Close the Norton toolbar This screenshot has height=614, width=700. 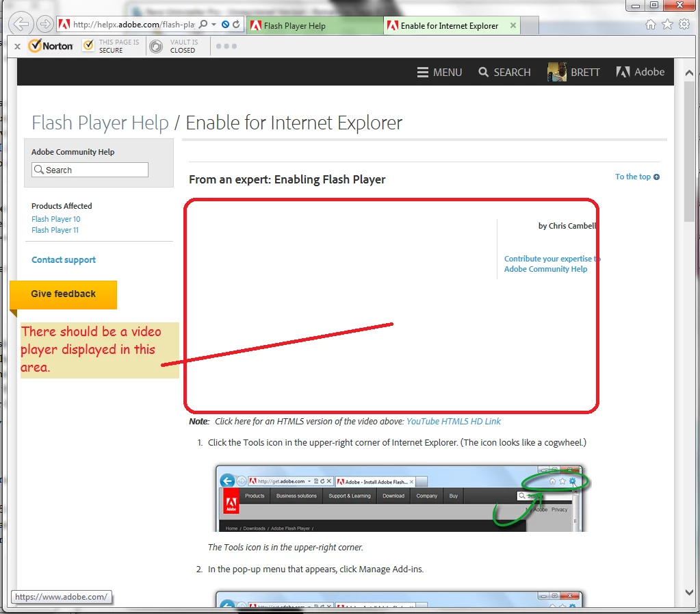point(17,46)
